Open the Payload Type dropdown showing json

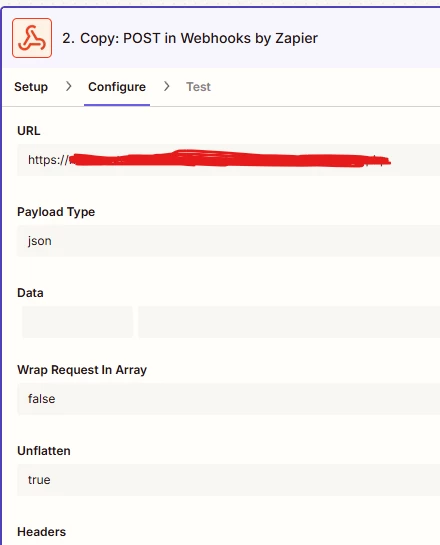[228, 241]
